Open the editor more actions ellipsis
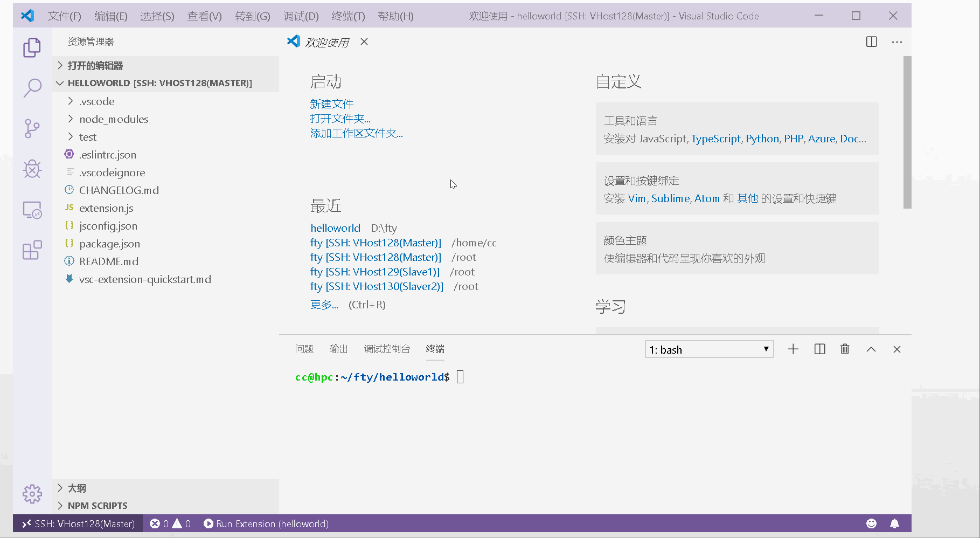Viewport: 980px width, 538px height. [x=896, y=42]
